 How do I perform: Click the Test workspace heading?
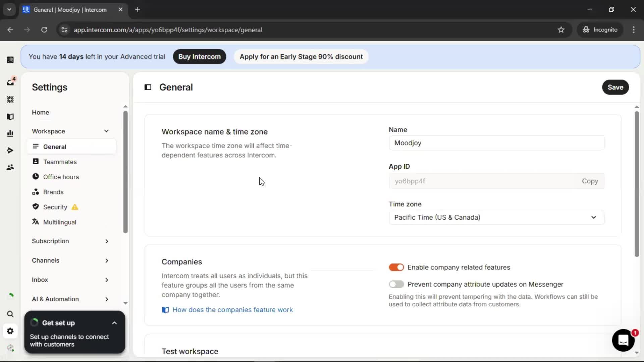(x=190, y=351)
